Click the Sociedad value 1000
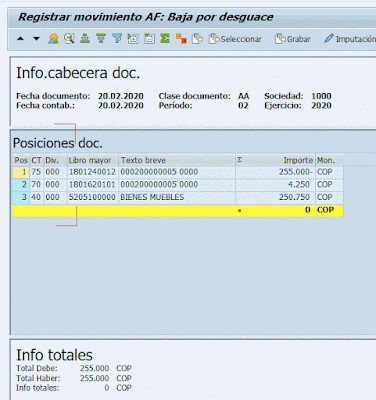Viewport: 376px width, 400px height. tap(321, 96)
